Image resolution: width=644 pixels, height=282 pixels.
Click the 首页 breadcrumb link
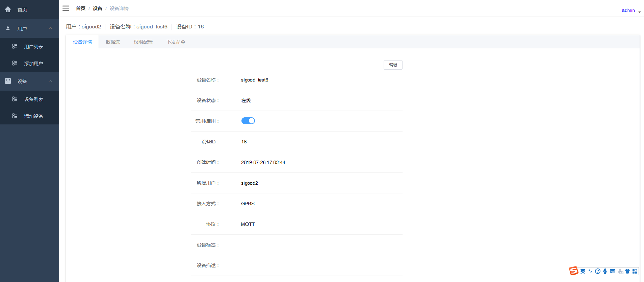coord(81,8)
